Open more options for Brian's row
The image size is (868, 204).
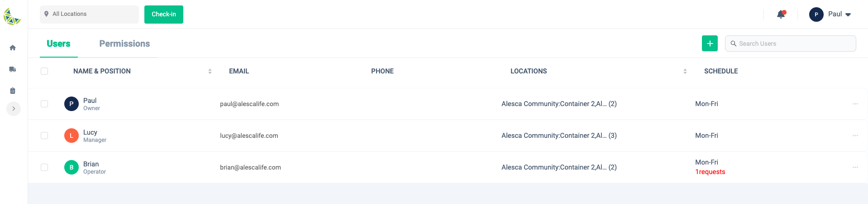click(855, 167)
